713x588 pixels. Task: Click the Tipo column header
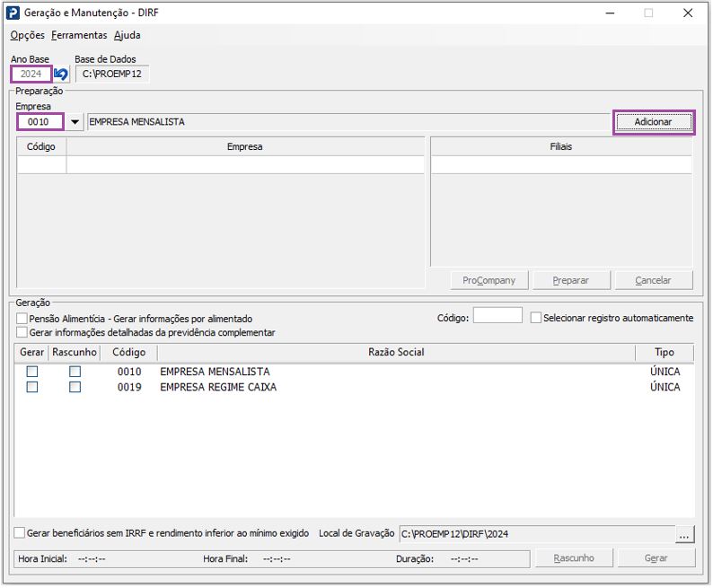(664, 353)
